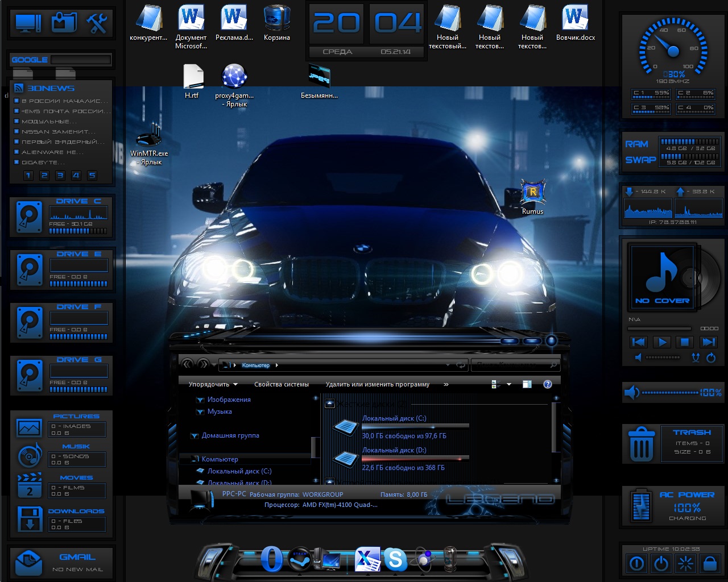Toggle the Explorer preview pane button
This screenshot has width=728, height=582.
coord(527,384)
